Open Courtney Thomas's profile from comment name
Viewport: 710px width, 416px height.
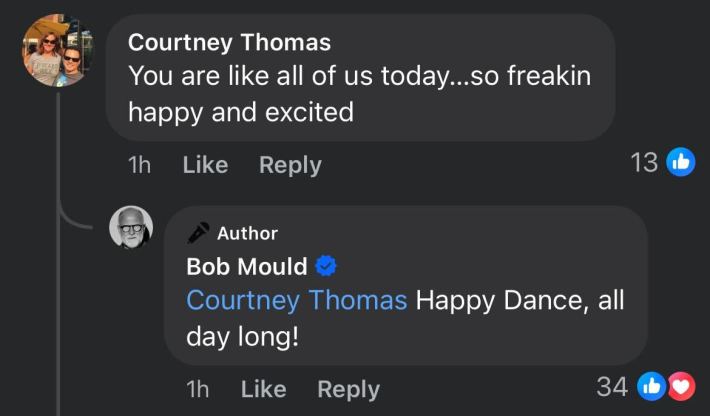[230, 42]
